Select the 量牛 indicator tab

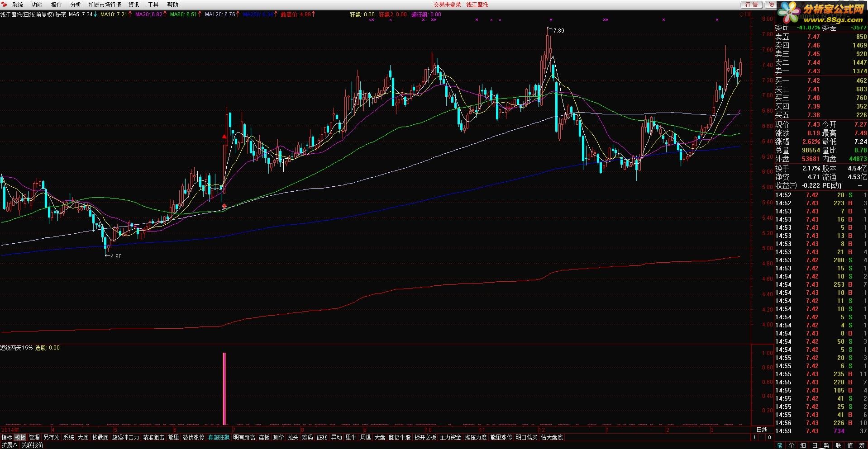[x=351, y=437]
